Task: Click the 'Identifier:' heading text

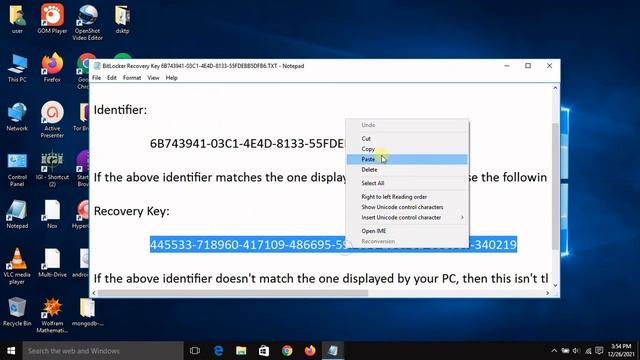Action: (120, 110)
